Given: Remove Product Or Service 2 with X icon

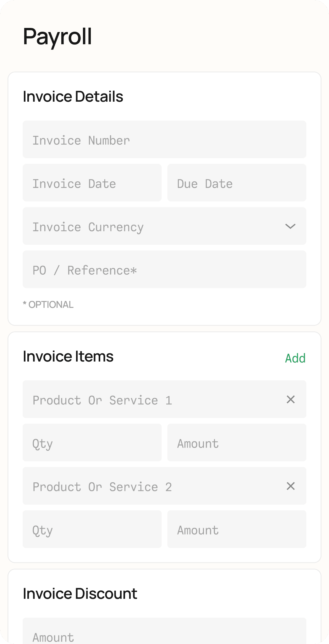Looking at the screenshot, I should (291, 486).
